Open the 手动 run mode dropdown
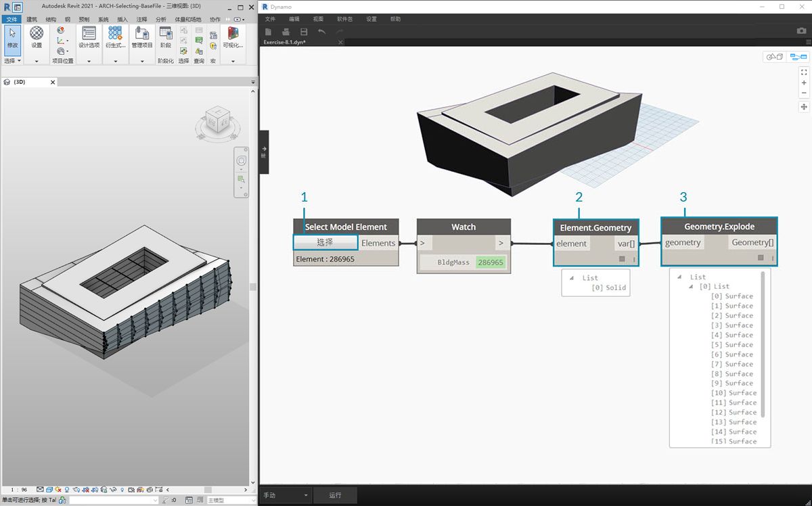Screen dimensions: 812x506 click(x=287, y=495)
